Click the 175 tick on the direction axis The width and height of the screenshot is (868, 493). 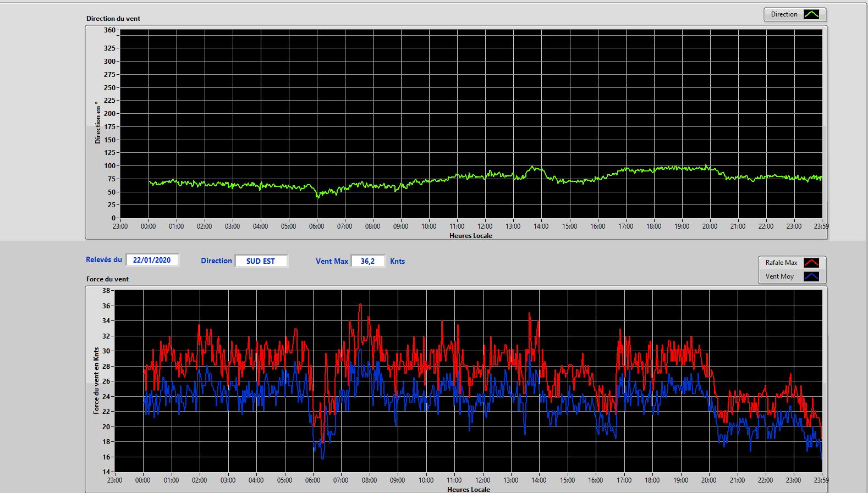point(109,127)
